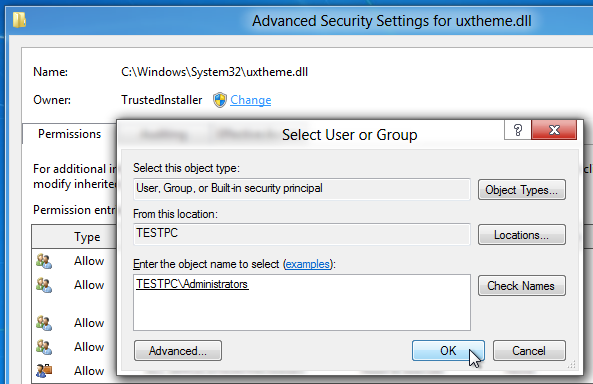Open the Permissions tab

click(x=70, y=134)
